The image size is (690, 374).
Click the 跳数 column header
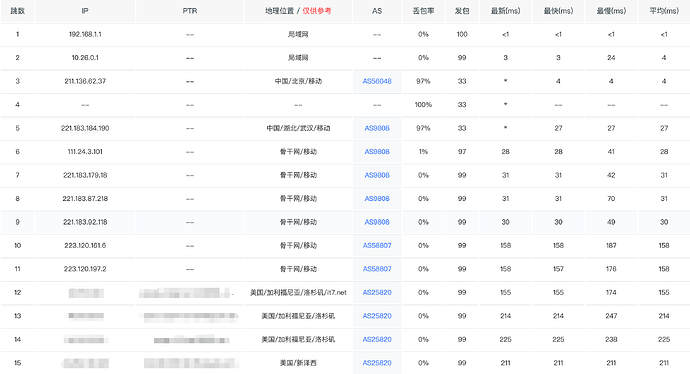tap(17, 11)
